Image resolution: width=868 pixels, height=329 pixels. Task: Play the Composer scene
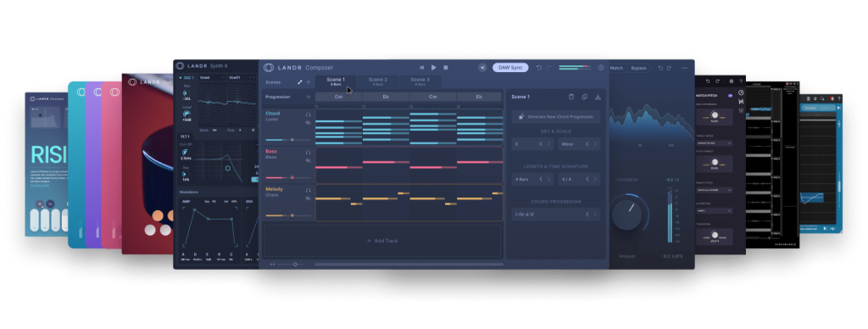(433, 68)
